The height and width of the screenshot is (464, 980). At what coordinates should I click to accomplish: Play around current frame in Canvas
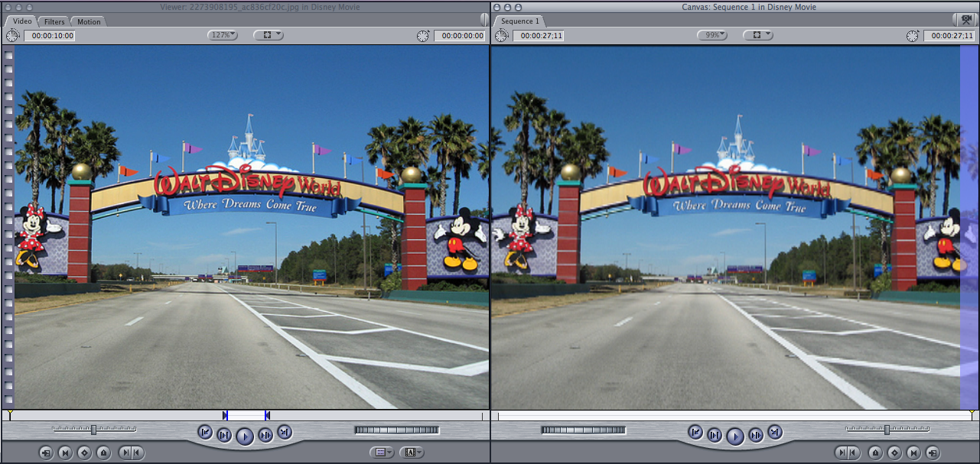(x=756, y=436)
